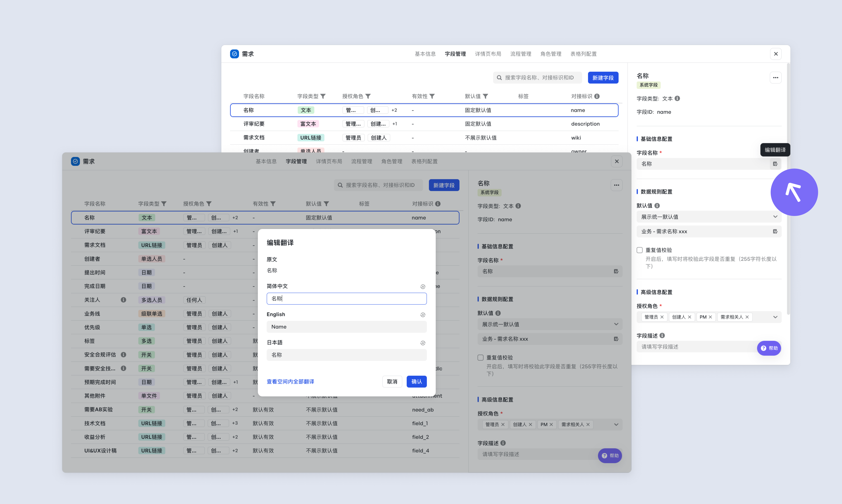Click the 日本語 auto-translate icon in dialog
Image resolution: width=842 pixels, height=504 pixels.
(x=423, y=343)
